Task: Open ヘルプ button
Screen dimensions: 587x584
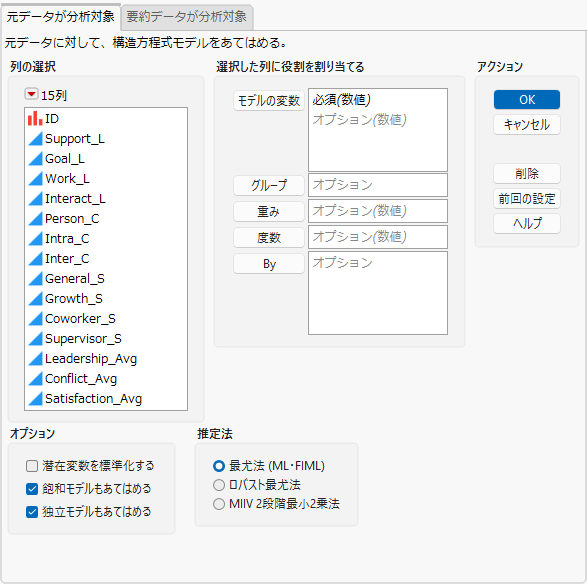Action: pos(527,223)
